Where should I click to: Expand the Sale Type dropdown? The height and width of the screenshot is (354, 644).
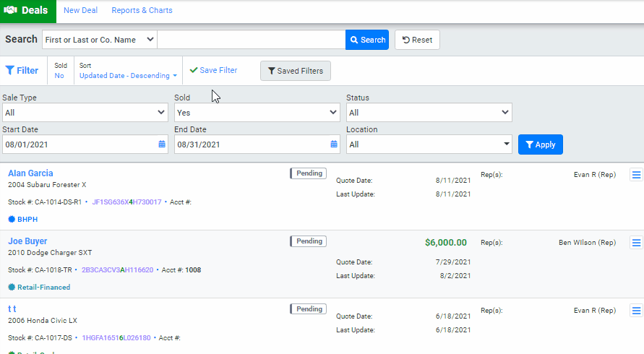tap(85, 113)
